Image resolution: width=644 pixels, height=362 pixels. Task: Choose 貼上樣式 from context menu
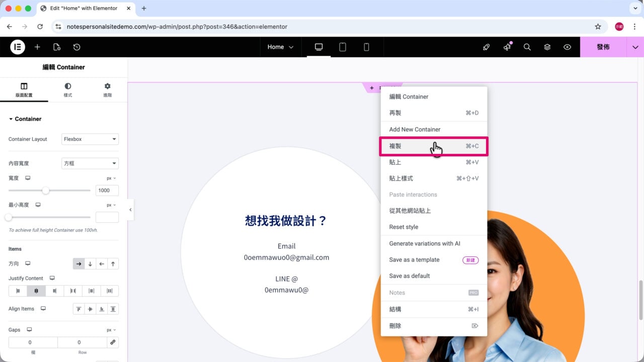click(434, 178)
